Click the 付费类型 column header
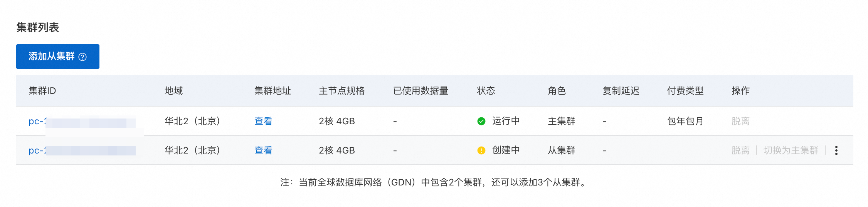The height and width of the screenshot is (207, 868). (x=685, y=91)
